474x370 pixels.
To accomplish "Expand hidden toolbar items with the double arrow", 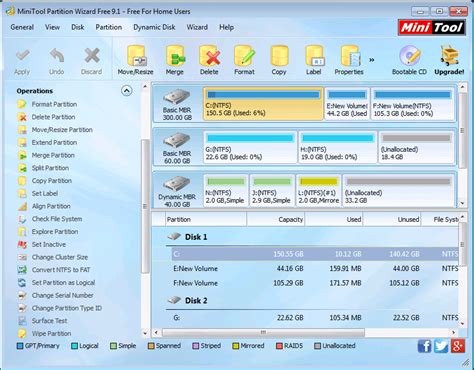I will 372,60.
